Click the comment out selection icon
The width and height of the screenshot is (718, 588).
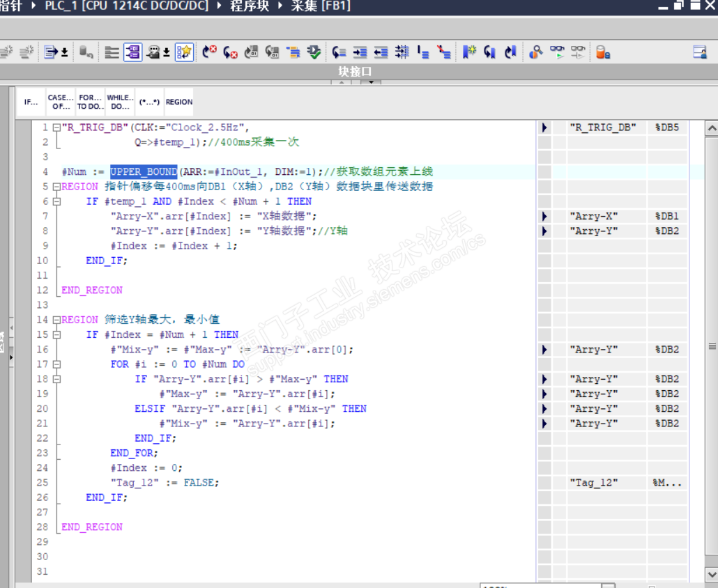coord(423,52)
